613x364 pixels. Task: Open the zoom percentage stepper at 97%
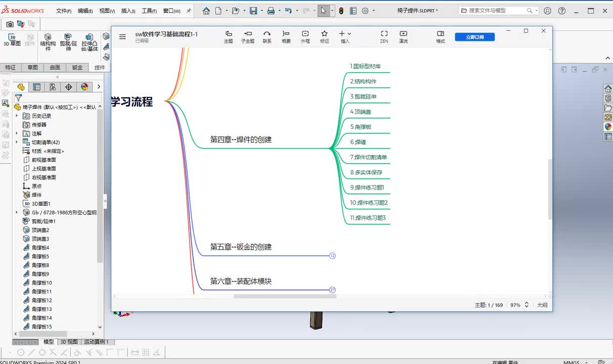coord(527,305)
